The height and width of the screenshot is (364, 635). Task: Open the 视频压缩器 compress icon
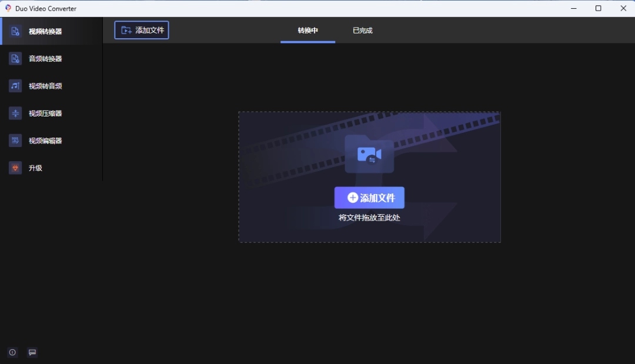[15, 113]
